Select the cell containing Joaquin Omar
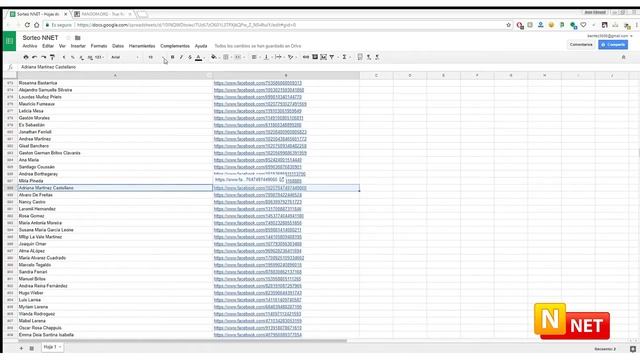 coord(115,244)
